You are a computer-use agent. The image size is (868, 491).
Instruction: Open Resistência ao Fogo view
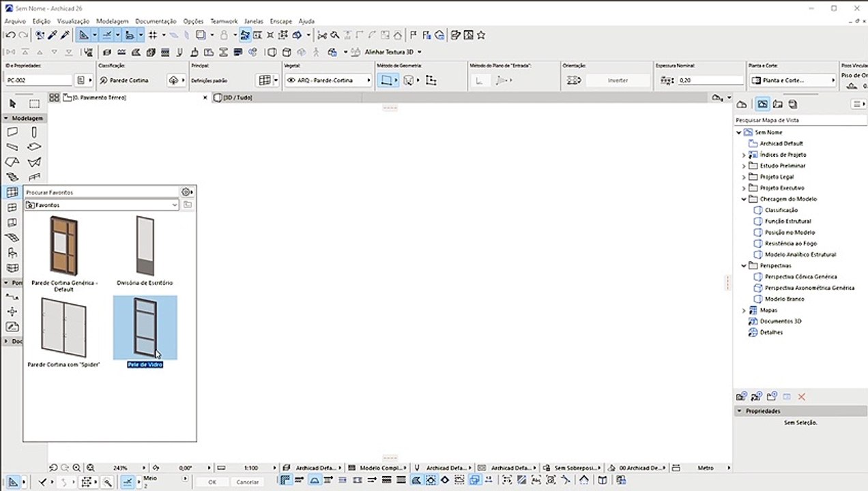pyautogui.click(x=790, y=243)
